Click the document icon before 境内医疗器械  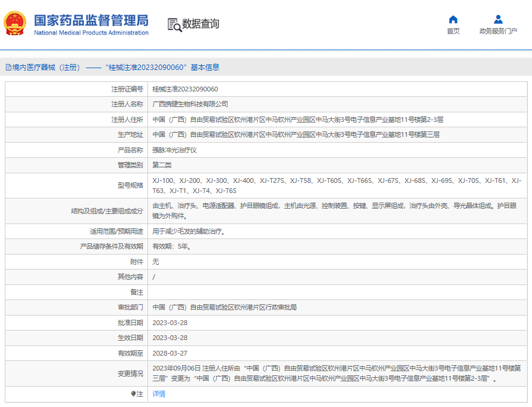click(x=8, y=68)
